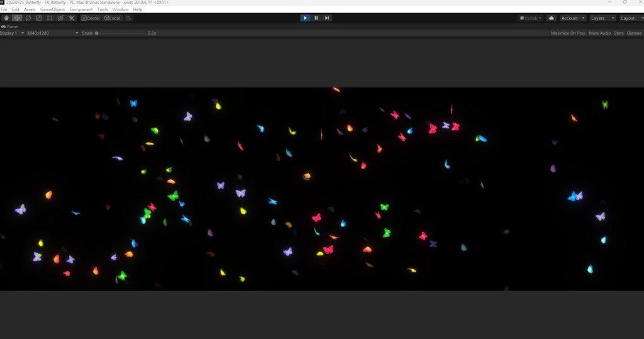Image resolution: width=644 pixels, height=339 pixels.
Task: Minimize the Unity window
Action: tap(610, 2)
